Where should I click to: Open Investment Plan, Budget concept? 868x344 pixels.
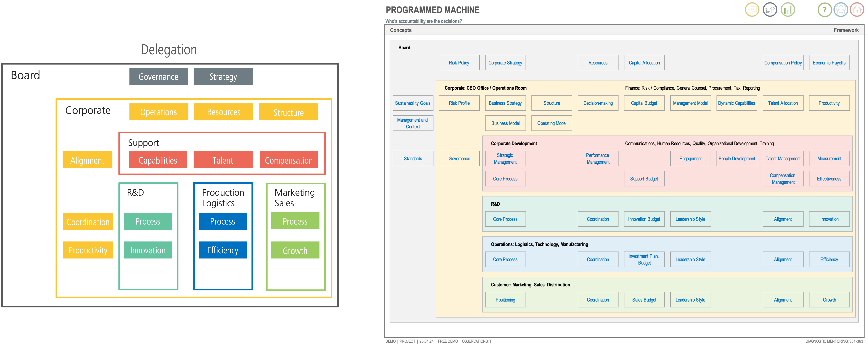644,259
